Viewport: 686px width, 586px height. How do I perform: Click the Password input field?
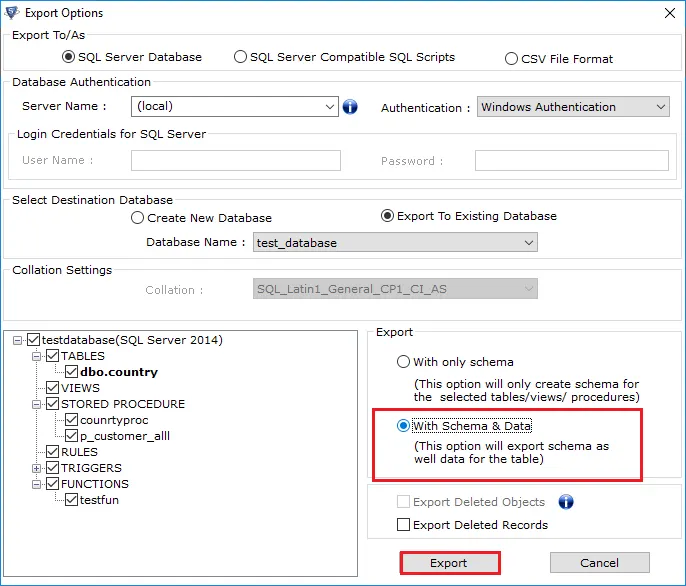(x=572, y=161)
